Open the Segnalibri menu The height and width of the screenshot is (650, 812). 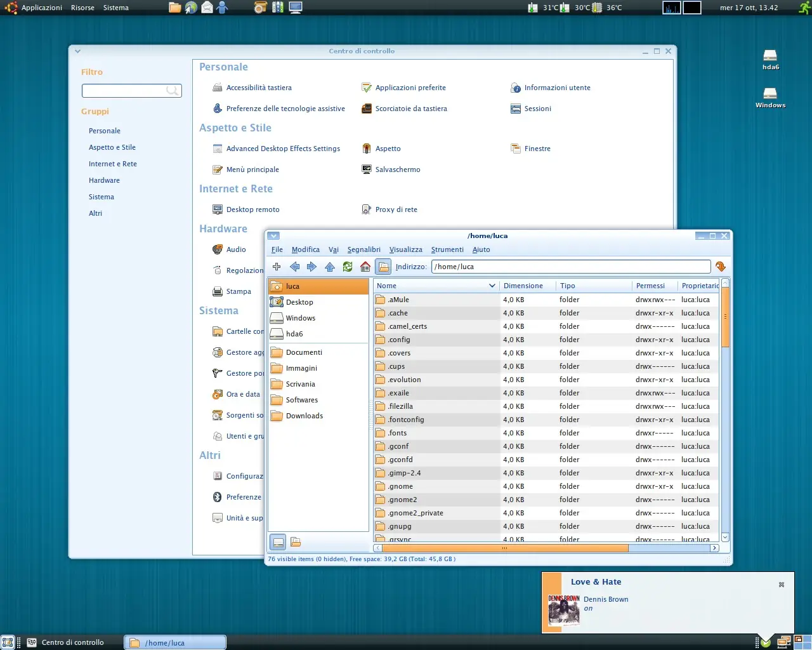pos(363,249)
